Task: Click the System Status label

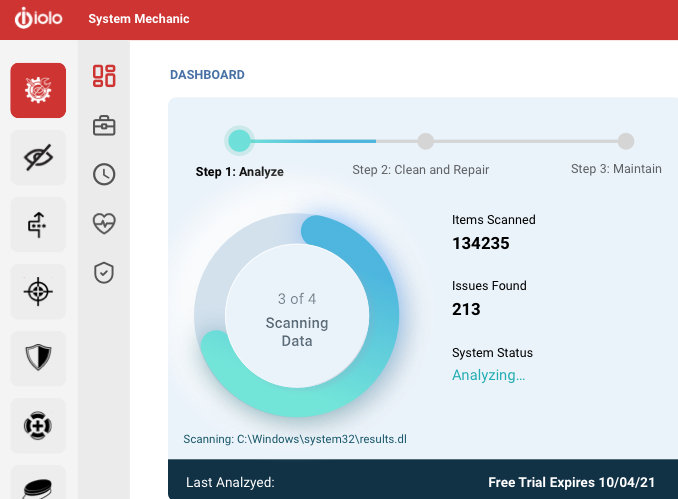Action: coord(493,353)
